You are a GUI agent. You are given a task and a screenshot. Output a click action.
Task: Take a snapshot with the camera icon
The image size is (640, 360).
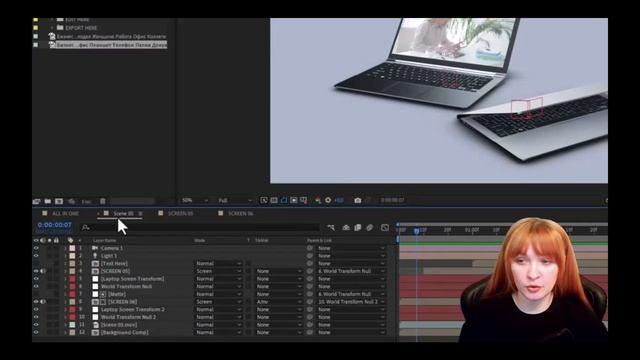tap(358, 200)
